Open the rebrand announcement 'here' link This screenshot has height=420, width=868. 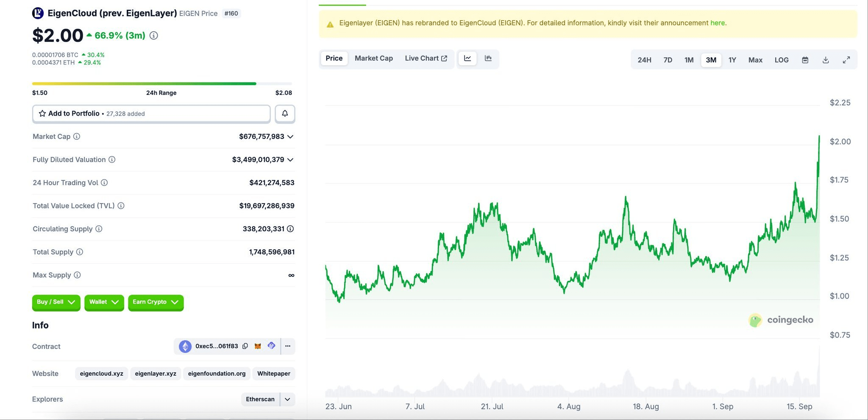pos(717,23)
